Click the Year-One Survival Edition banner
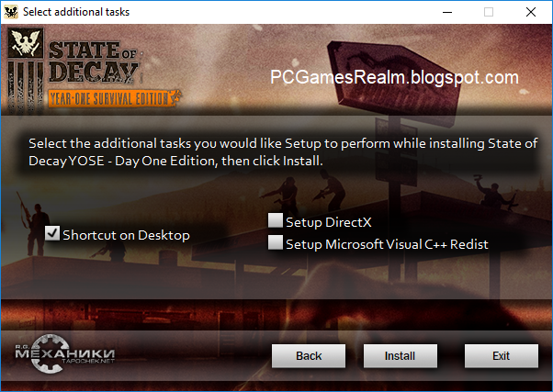This screenshot has height=392, width=553. pyautogui.click(x=114, y=98)
